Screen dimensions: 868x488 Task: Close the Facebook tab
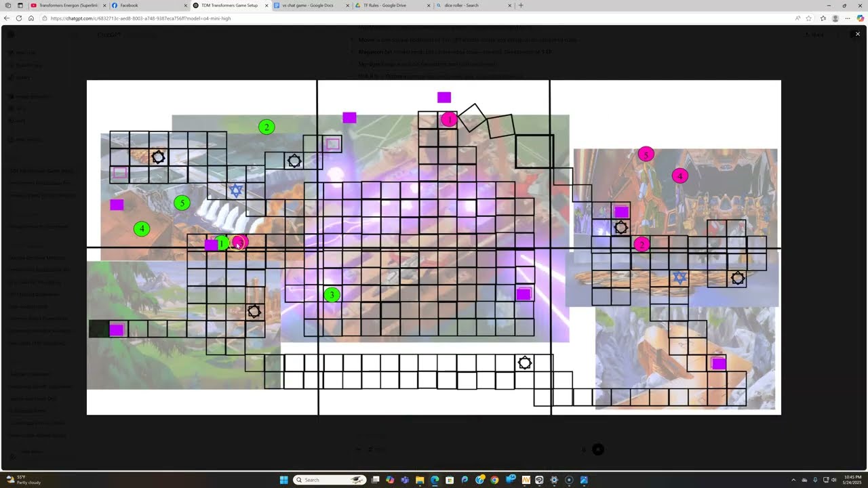click(185, 5)
